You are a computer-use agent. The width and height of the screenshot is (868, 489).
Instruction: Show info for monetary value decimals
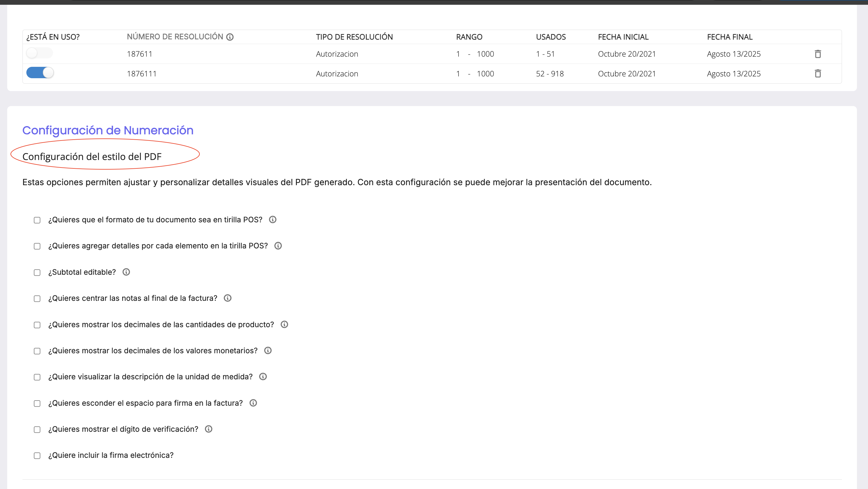(x=268, y=351)
